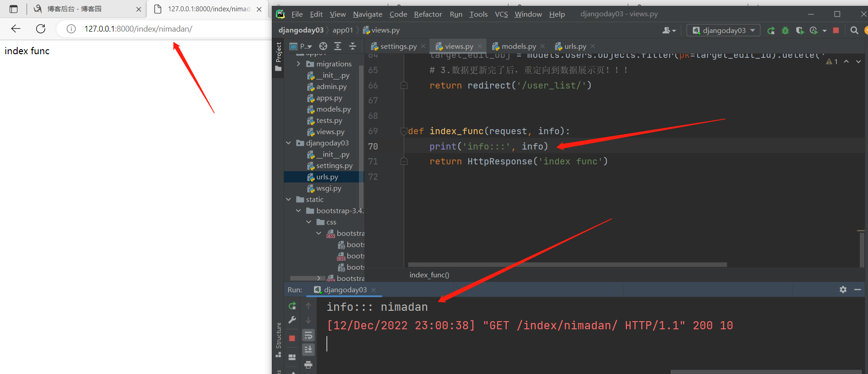This screenshot has height=374, width=868.
Task: Select the djangoday03 Run tab
Action: point(344,290)
